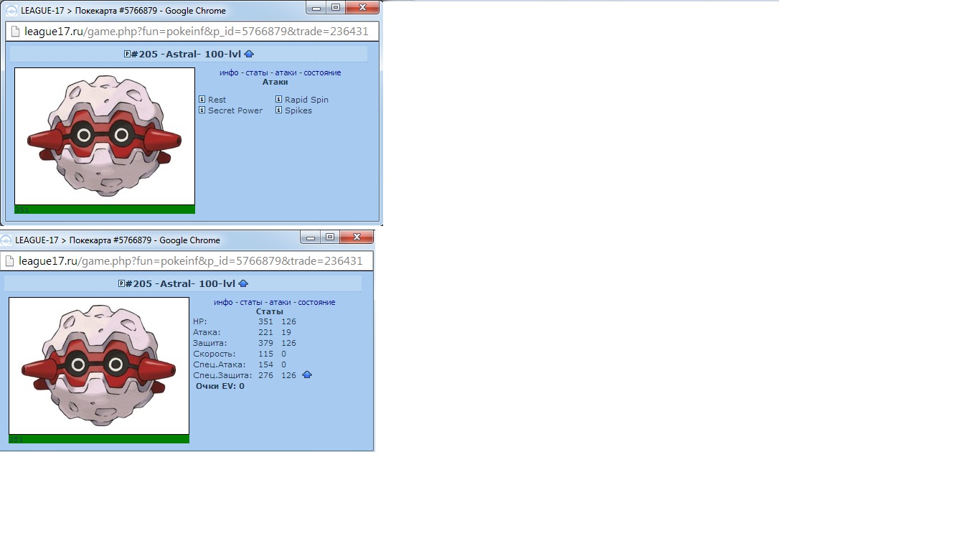Viewport: 980px width, 551px height.
Task: Select the Rest attack name
Action: tap(217, 100)
